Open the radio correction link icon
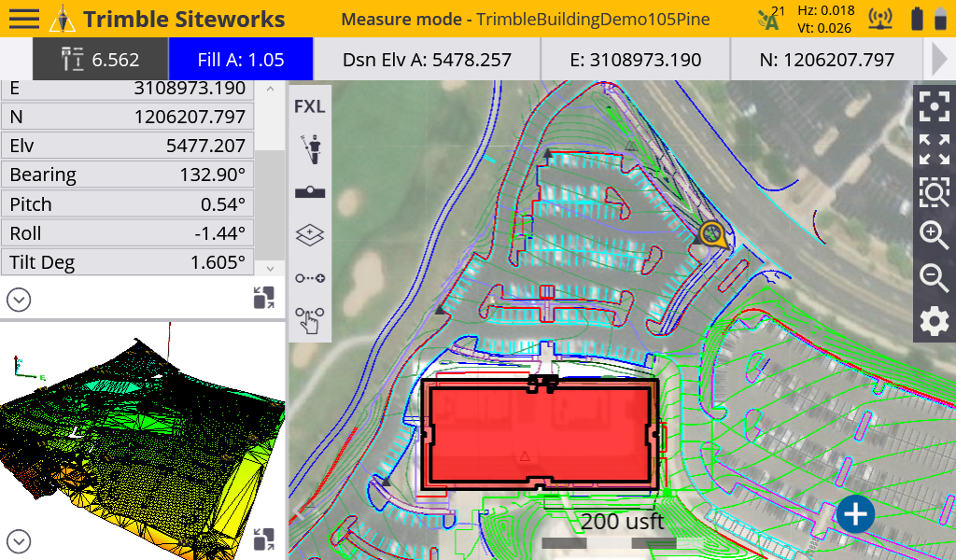 coord(880,19)
